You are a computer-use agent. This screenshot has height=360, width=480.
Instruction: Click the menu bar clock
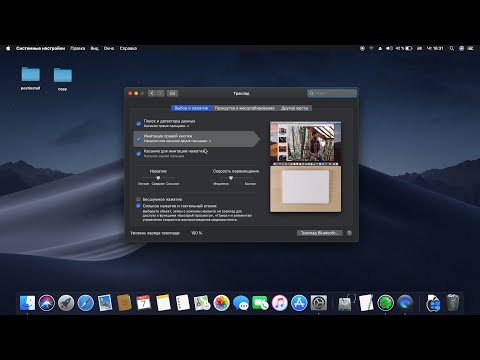(435, 48)
